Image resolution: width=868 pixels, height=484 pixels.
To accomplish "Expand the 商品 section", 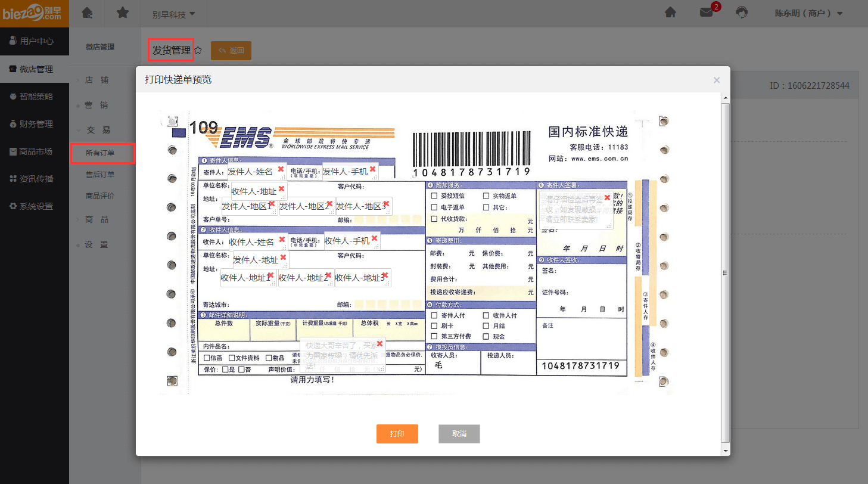I will (x=97, y=219).
